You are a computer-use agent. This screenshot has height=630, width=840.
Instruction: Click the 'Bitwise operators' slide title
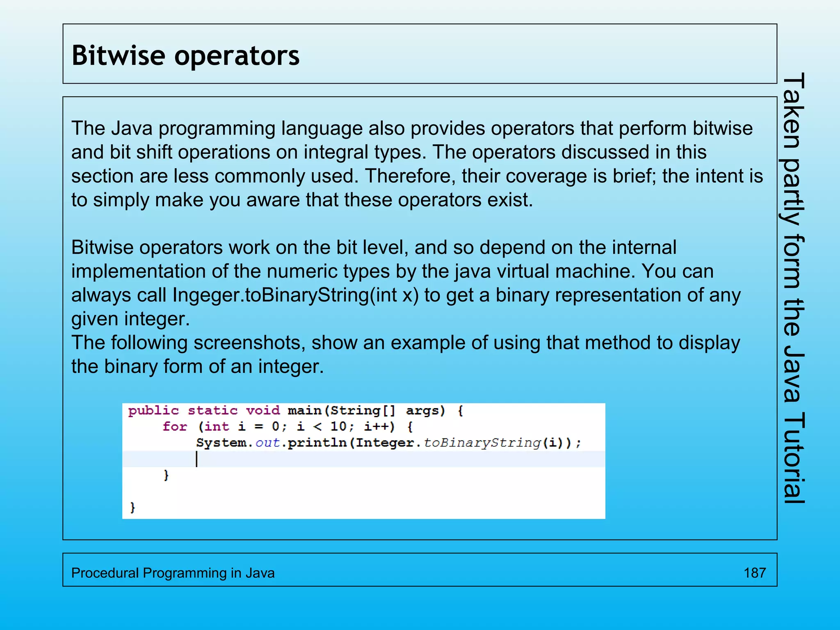(x=185, y=55)
